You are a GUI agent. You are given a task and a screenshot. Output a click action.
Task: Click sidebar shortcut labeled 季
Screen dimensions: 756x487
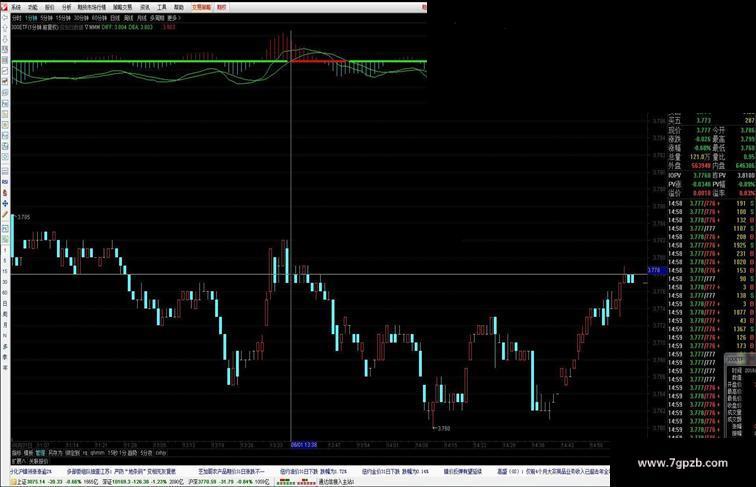(x=5, y=357)
